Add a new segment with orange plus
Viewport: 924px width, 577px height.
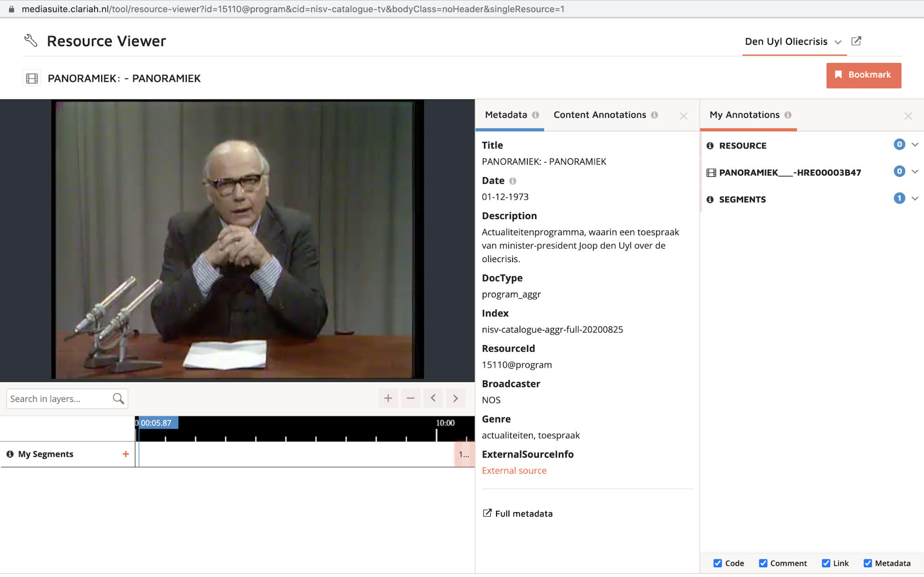pos(125,454)
